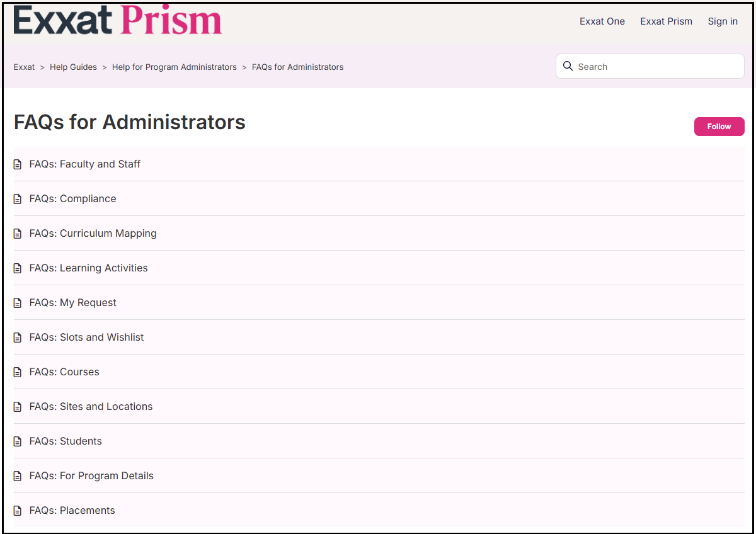Navigate to Help Guides breadcrumb

tap(73, 67)
